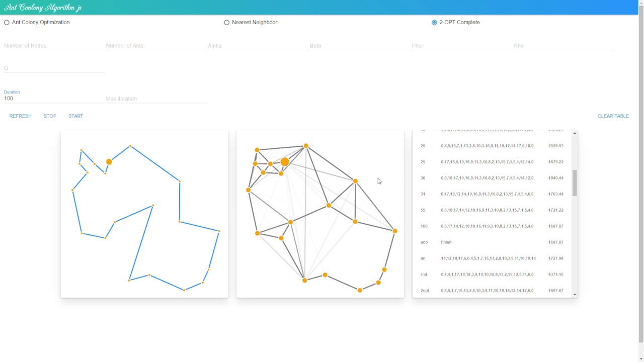The width and height of the screenshot is (644, 362).
Task: Select the table row labeled rnd
Action: coord(492,275)
